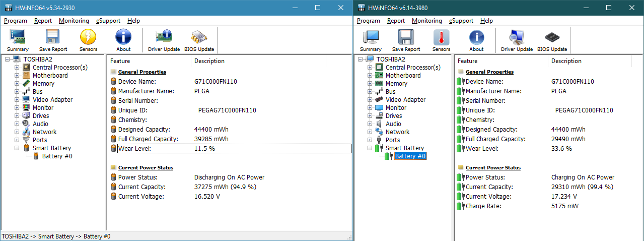The height and width of the screenshot is (241, 644).
Task: Click Charging On AC Power status
Action: 583,177
